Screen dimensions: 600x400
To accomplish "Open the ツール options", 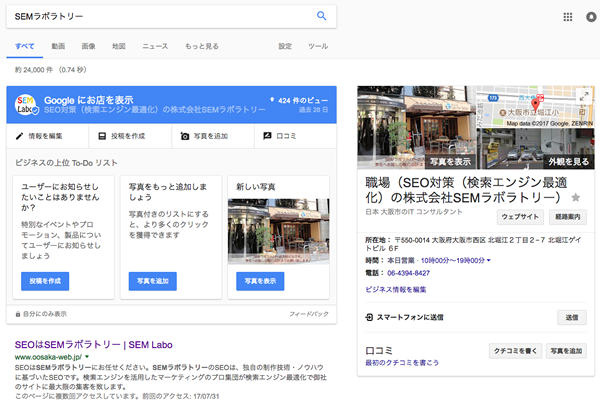I will click(x=318, y=46).
